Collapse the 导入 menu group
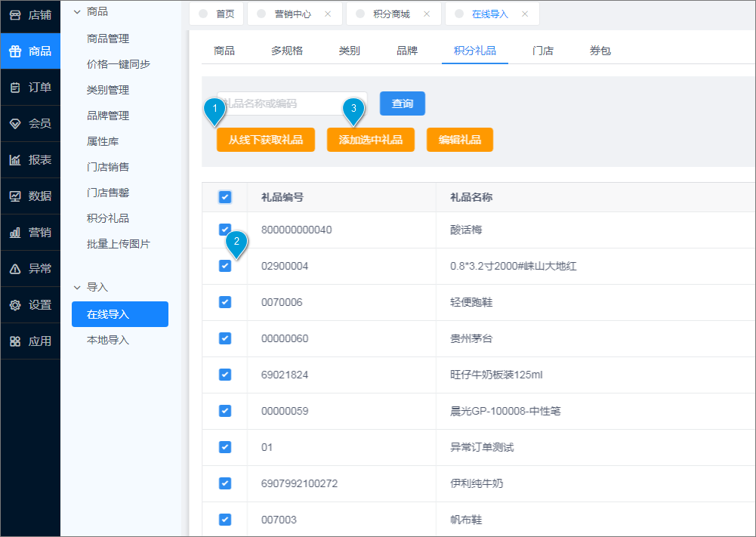Image resolution: width=756 pixels, height=537 pixels. [77, 287]
